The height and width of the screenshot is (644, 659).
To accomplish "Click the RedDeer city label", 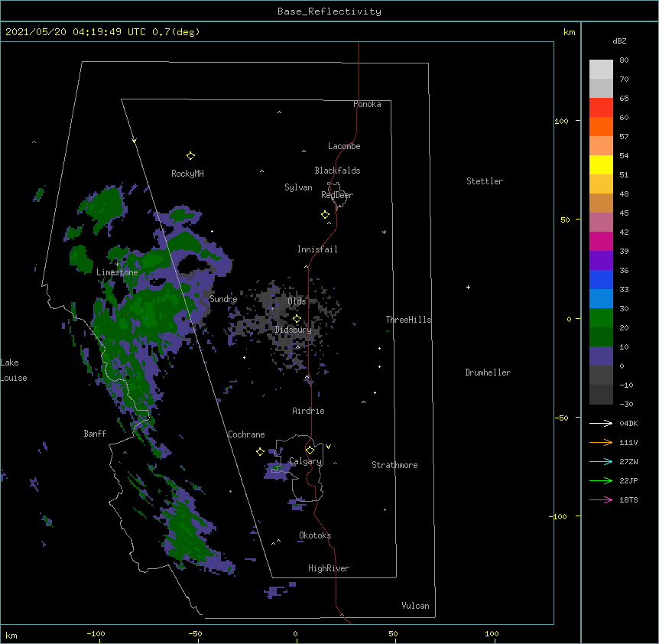I will [x=337, y=195].
